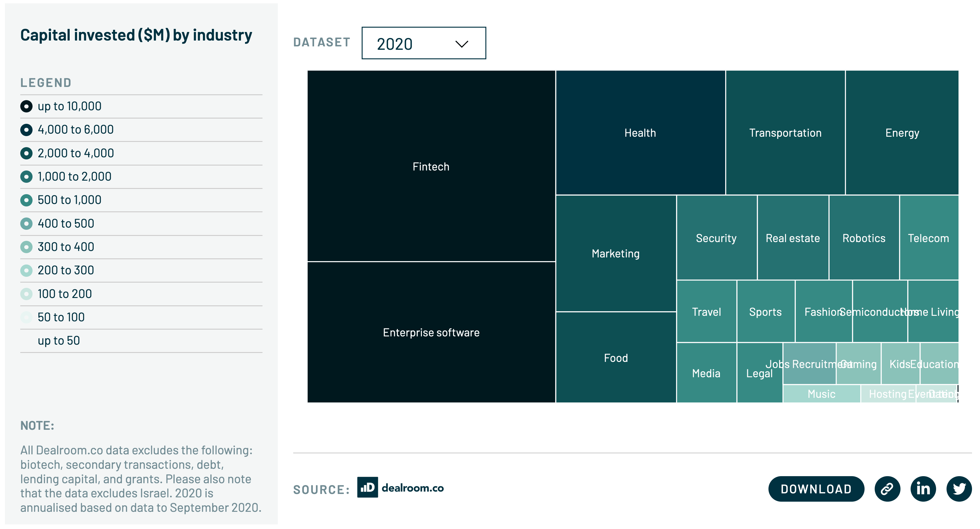The height and width of the screenshot is (529, 980).
Task: Copy the chart link using the chain icon
Action: [887, 489]
